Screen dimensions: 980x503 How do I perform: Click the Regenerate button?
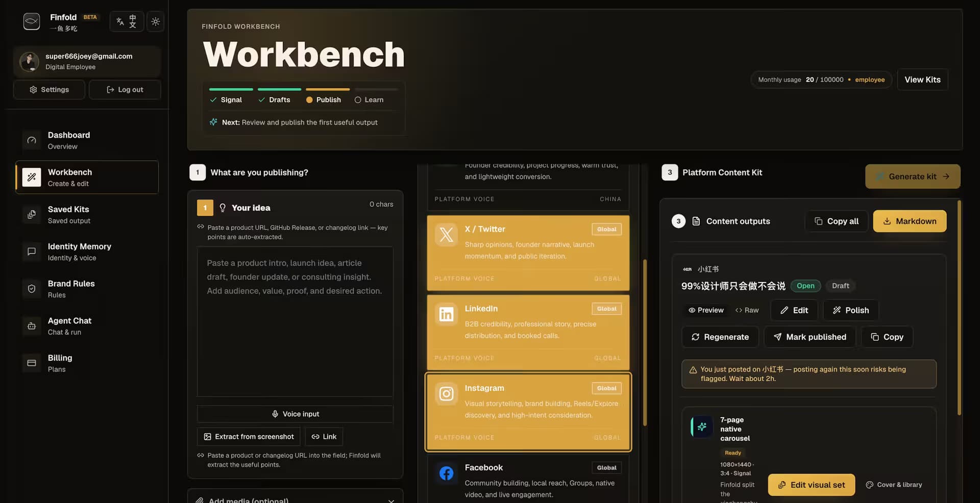(x=720, y=337)
